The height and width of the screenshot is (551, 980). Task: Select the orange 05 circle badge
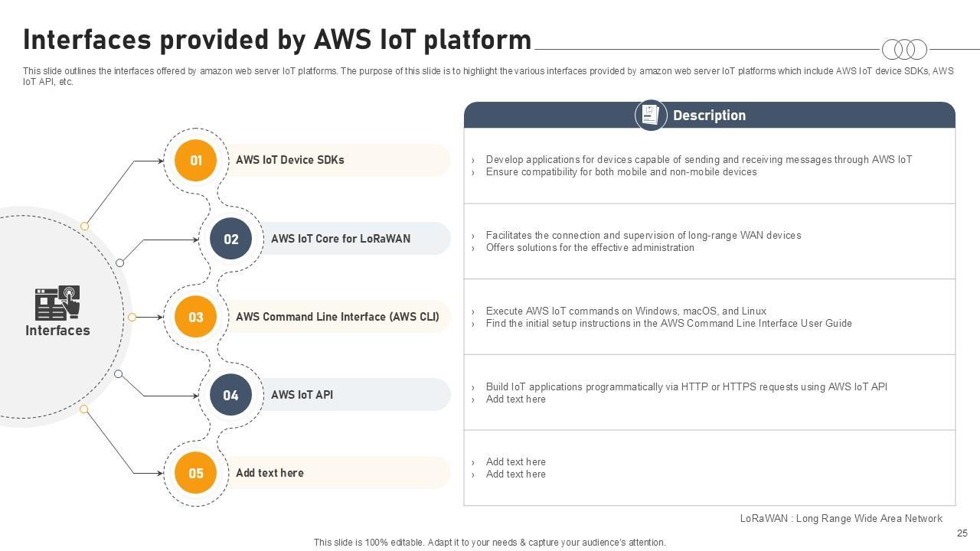(x=196, y=473)
